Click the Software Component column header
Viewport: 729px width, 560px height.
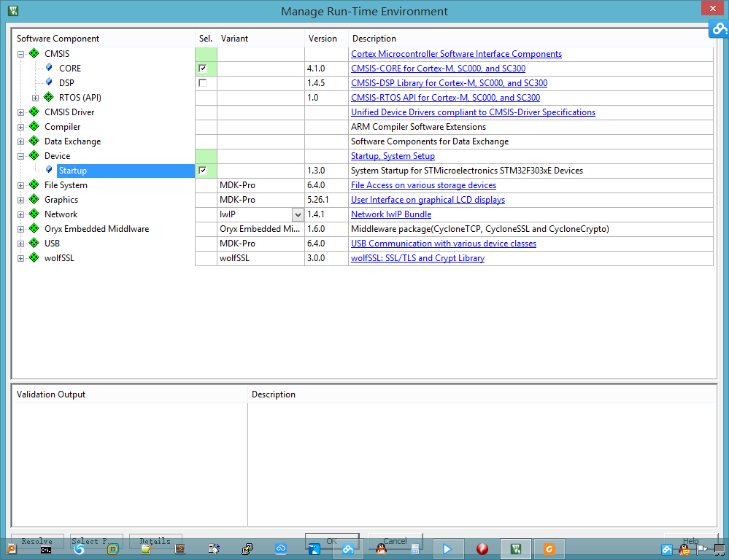(x=103, y=39)
